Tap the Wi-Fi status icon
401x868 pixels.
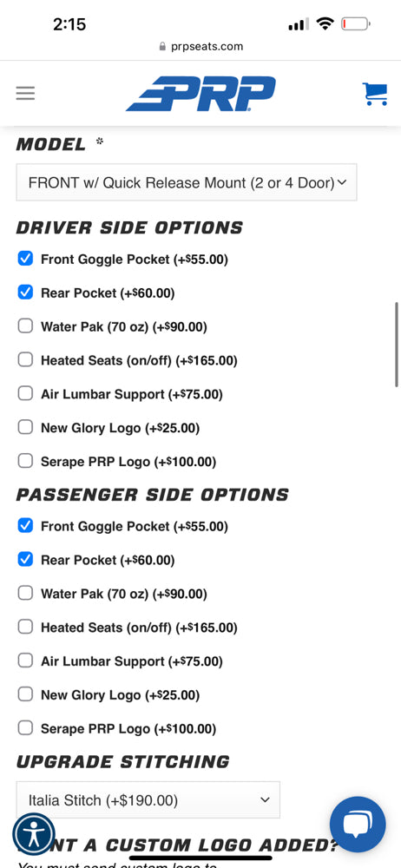[325, 23]
